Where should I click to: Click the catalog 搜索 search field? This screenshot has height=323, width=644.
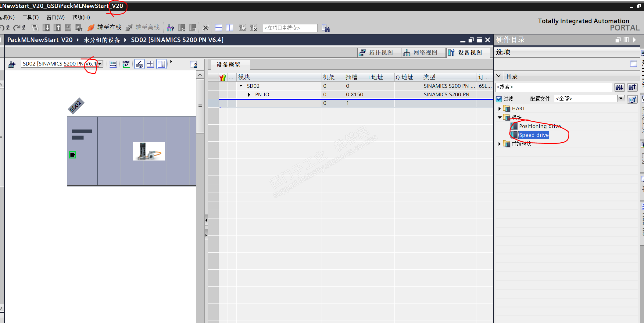(553, 87)
